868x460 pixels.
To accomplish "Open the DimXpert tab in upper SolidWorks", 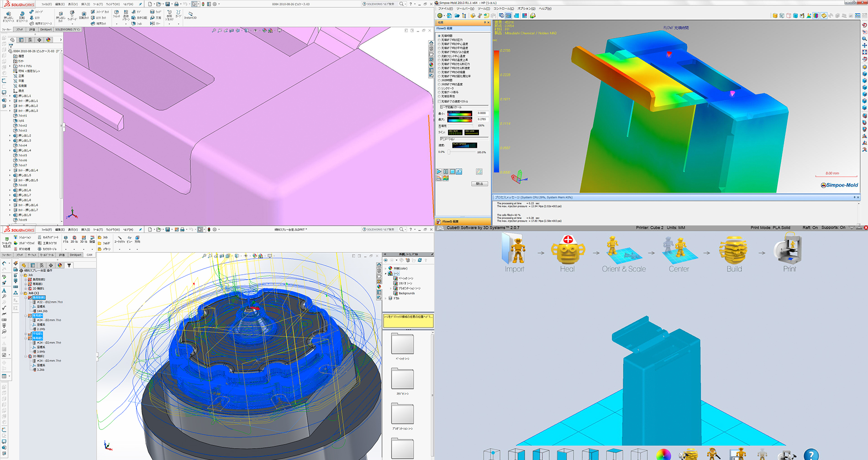I will (46, 30).
